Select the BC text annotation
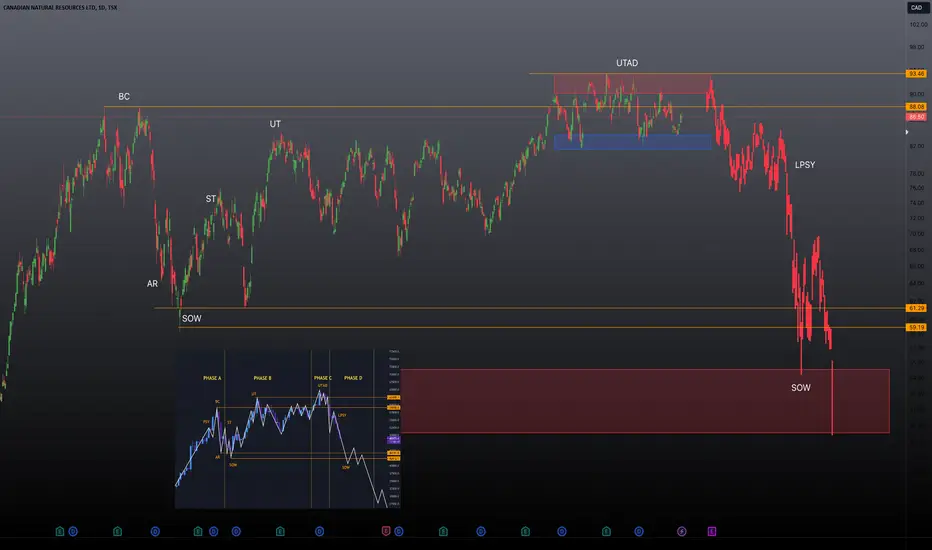The width and height of the screenshot is (932, 550). point(124,96)
